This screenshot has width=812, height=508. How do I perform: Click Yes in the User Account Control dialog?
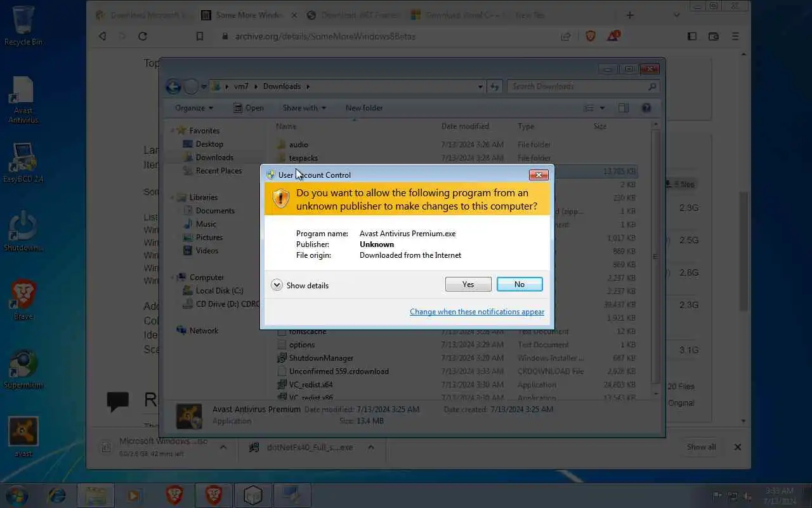point(468,284)
